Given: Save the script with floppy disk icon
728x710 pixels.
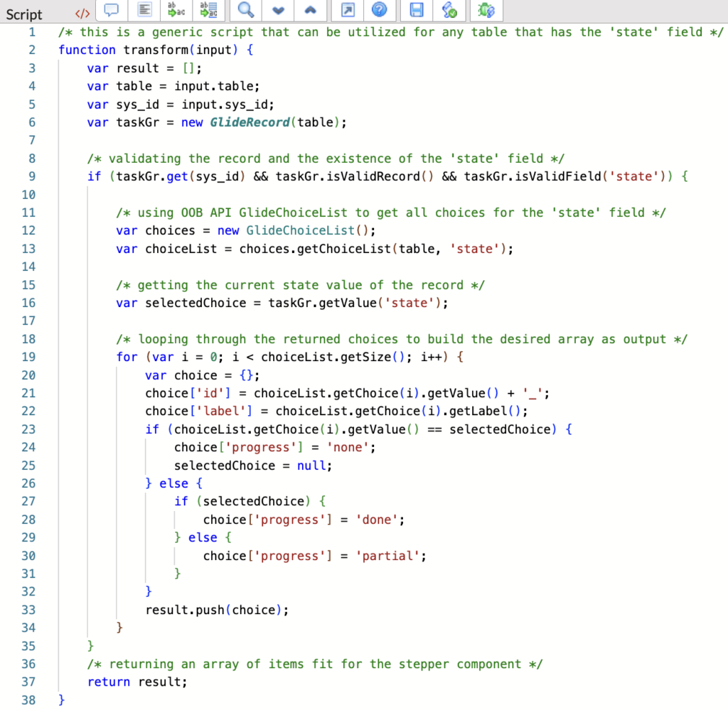Looking at the screenshot, I should tap(417, 10).
